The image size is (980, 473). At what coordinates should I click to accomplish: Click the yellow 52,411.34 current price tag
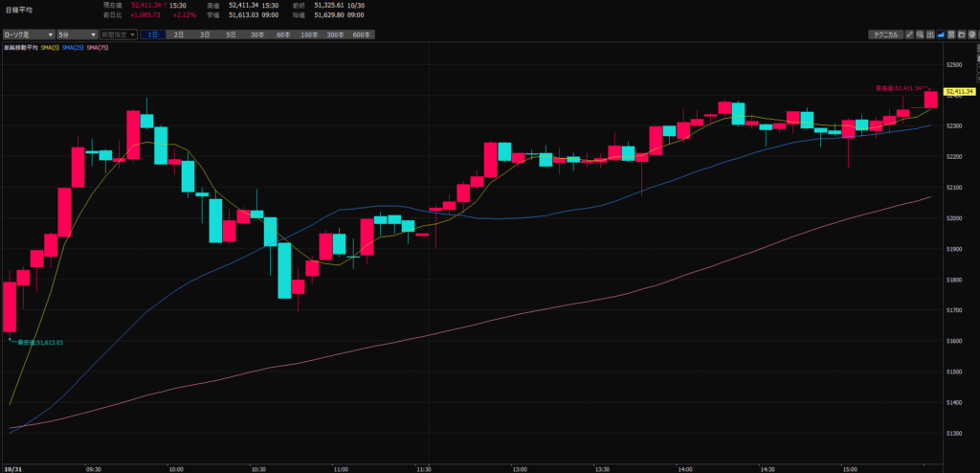click(959, 92)
